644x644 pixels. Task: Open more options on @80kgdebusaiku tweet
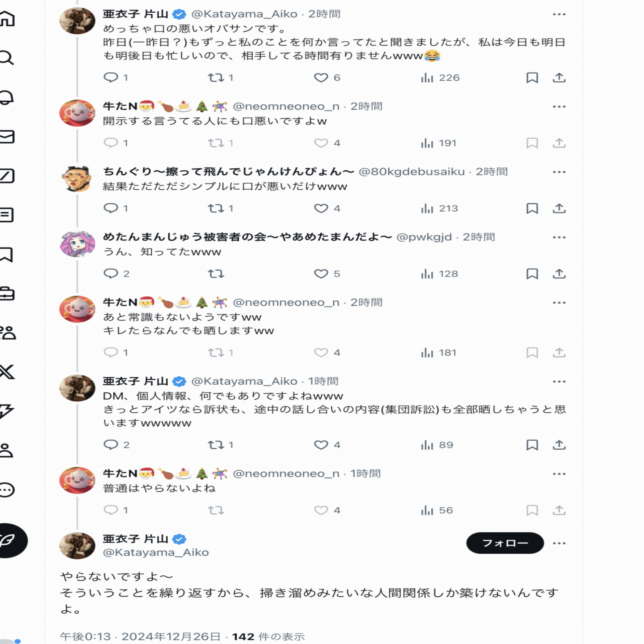tap(559, 172)
